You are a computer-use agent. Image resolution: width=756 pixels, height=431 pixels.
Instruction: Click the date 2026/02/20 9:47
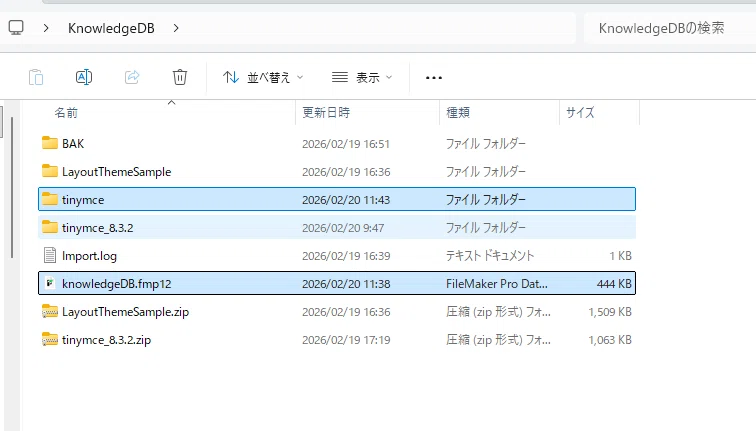pyautogui.click(x=343, y=228)
